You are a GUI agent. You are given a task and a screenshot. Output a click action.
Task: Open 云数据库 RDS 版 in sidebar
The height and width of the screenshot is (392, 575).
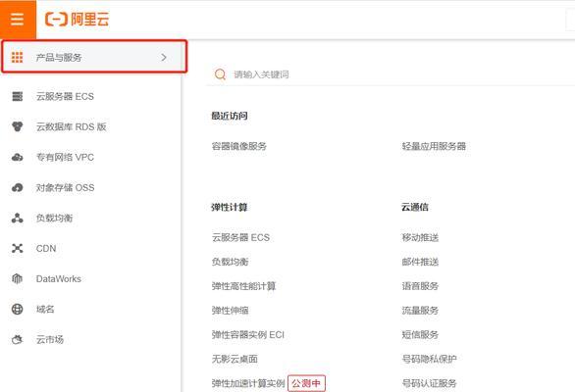point(72,126)
